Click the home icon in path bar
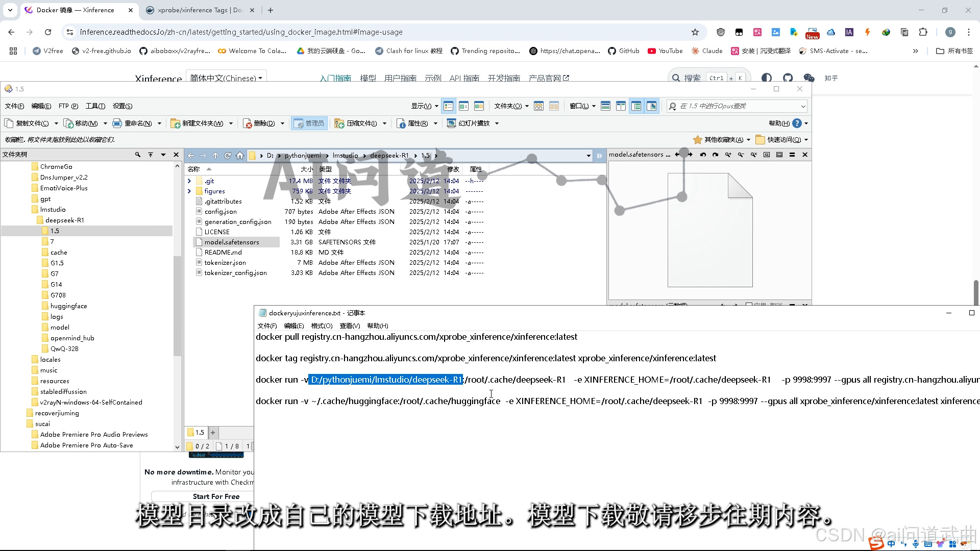The height and width of the screenshot is (551, 980). point(240,156)
